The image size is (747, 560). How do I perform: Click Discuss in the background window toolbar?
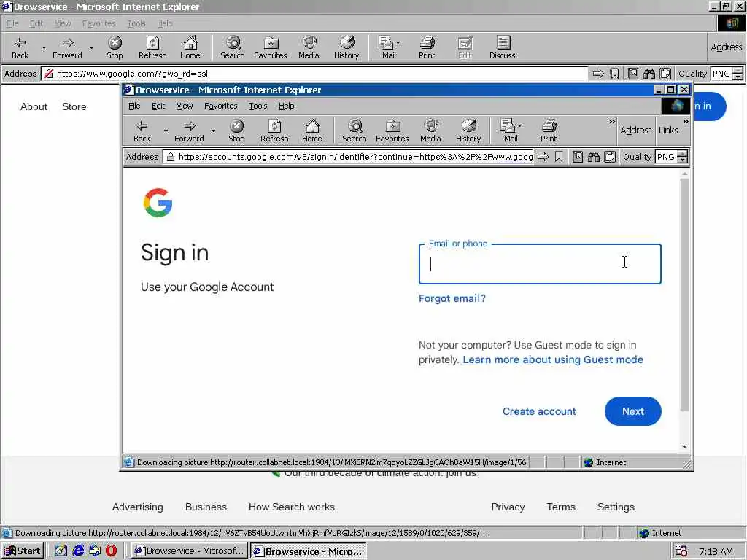click(x=502, y=47)
